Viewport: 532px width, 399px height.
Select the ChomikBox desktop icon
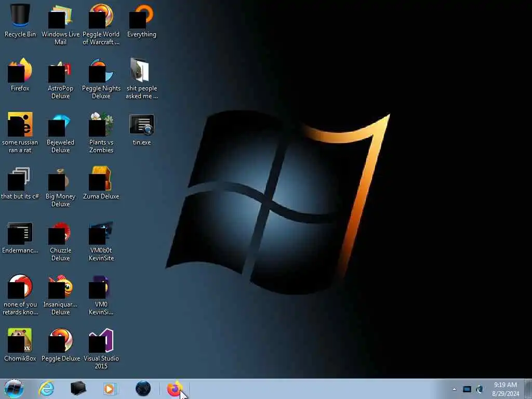20,345
